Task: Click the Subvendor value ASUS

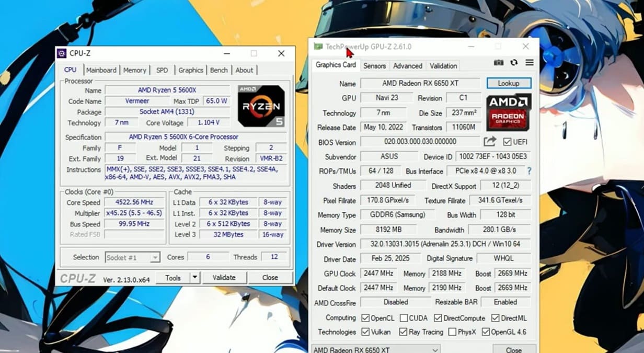Action: coord(389,156)
